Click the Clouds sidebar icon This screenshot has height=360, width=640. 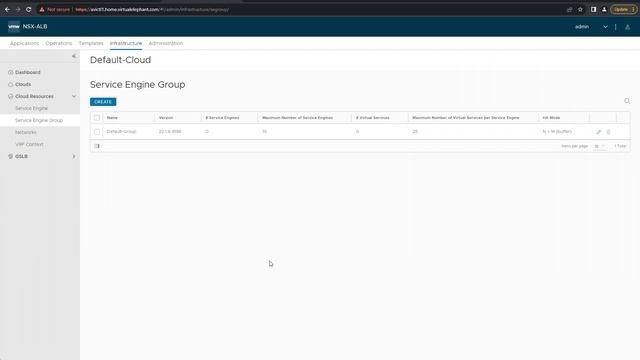click(x=11, y=84)
